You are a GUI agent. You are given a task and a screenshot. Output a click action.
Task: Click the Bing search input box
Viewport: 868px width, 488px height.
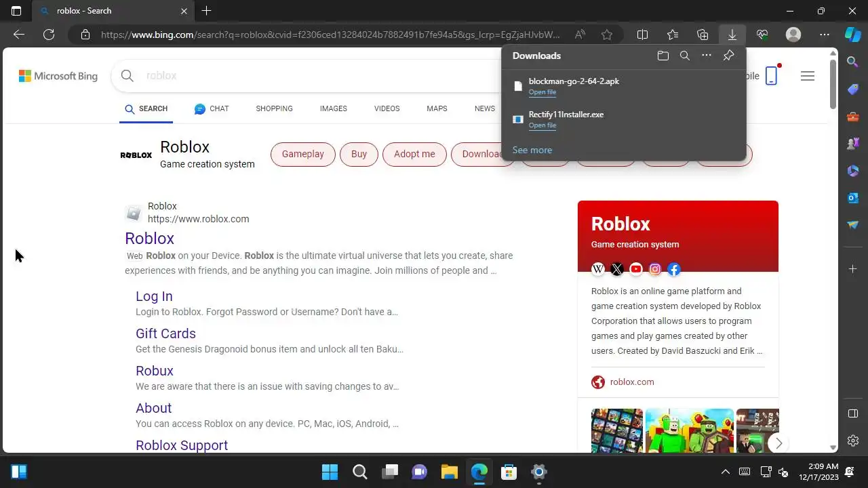(319, 75)
